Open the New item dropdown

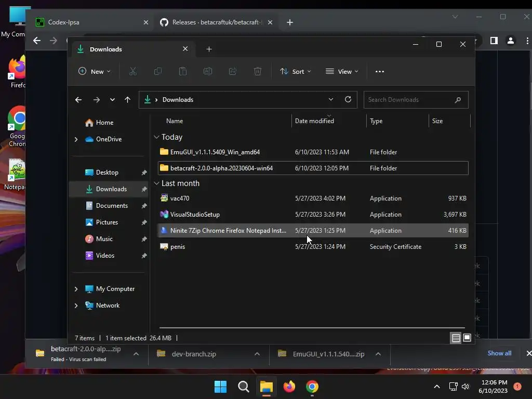(x=95, y=71)
